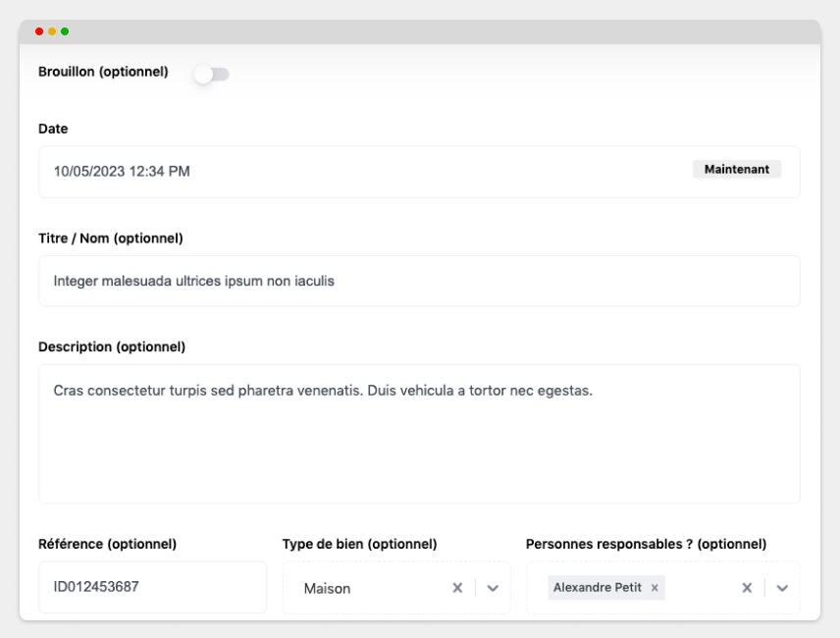This screenshot has width=840, height=638.
Task: Click the Type de bien (optionnel) label
Action: tap(360, 544)
